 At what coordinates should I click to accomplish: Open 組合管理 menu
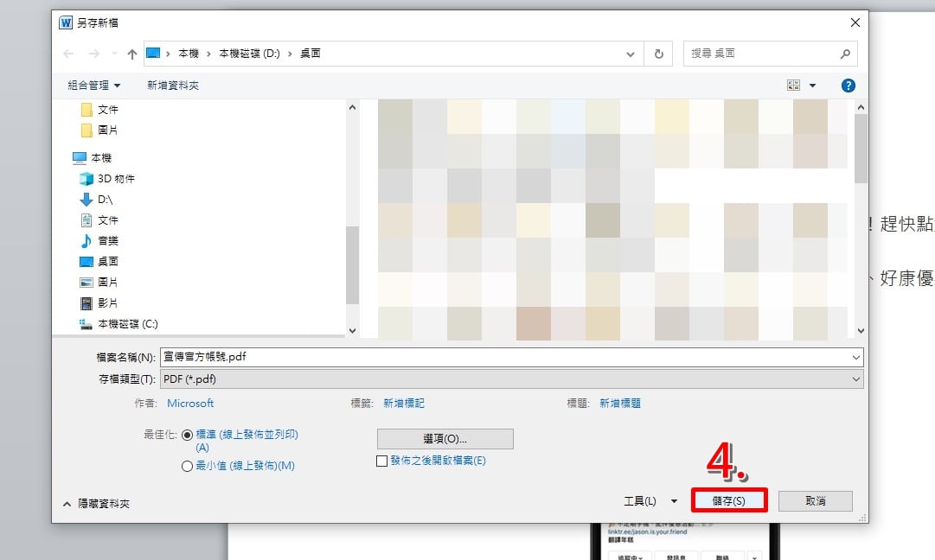[x=93, y=86]
